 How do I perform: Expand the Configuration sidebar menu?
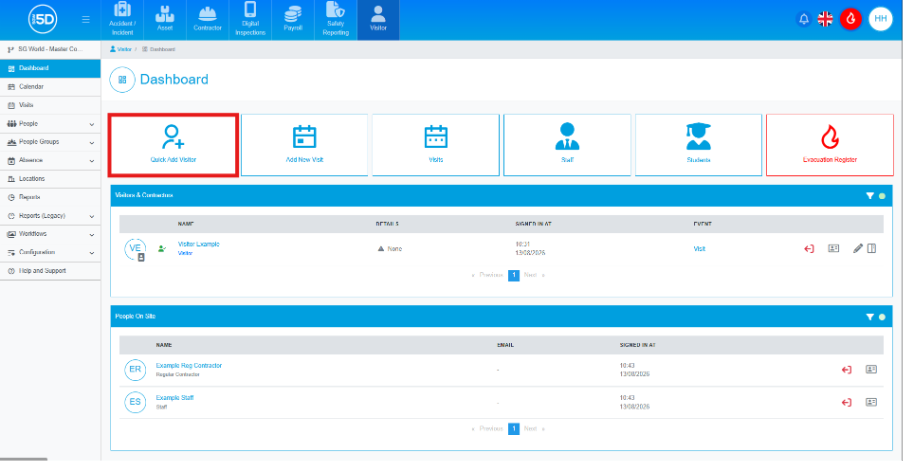coord(50,252)
